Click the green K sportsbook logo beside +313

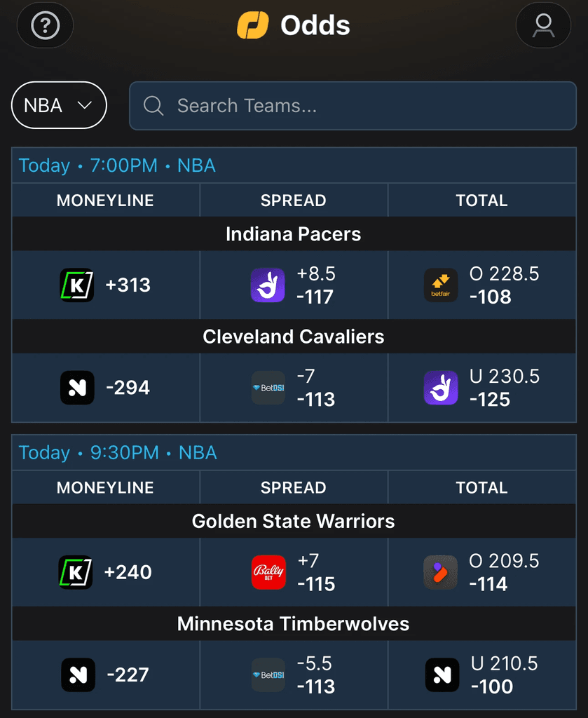[77, 285]
